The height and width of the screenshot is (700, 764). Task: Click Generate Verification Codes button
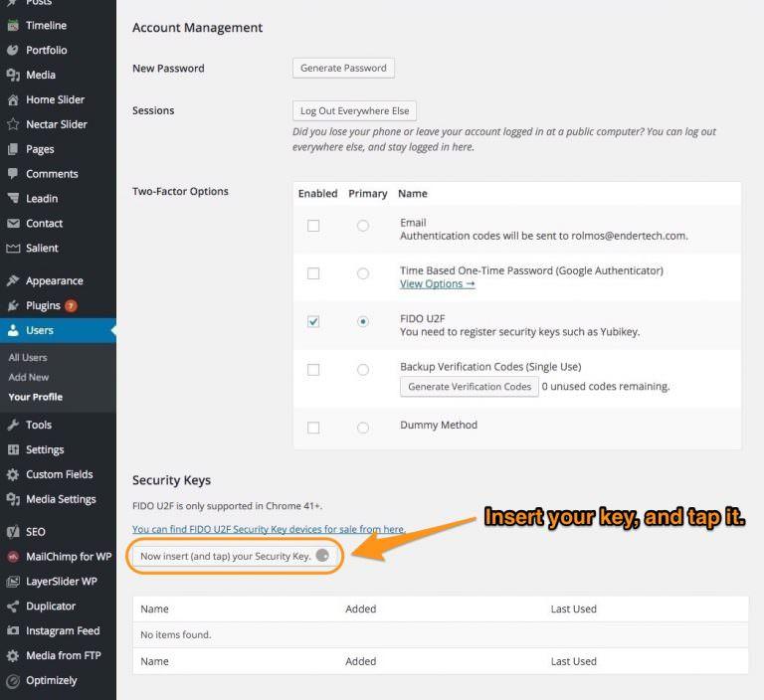coord(470,387)
